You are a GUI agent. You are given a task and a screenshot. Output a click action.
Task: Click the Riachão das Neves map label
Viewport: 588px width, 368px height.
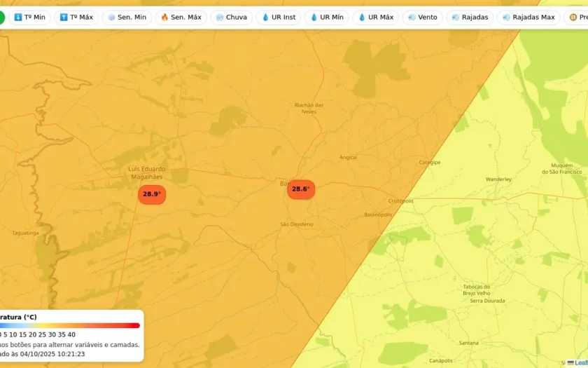(x=309, y=108)
